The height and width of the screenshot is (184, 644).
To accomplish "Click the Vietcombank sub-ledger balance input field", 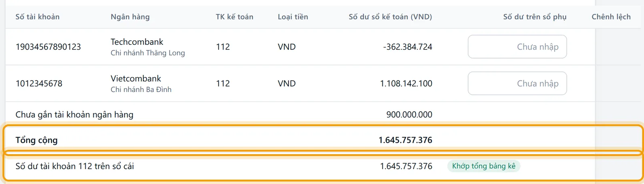I will pos(517,84).
